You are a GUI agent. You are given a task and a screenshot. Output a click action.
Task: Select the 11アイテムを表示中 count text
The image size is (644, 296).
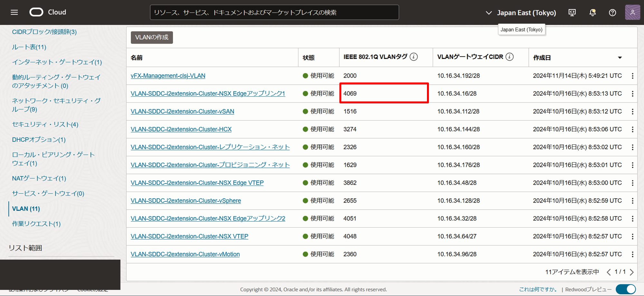point(572,272)
